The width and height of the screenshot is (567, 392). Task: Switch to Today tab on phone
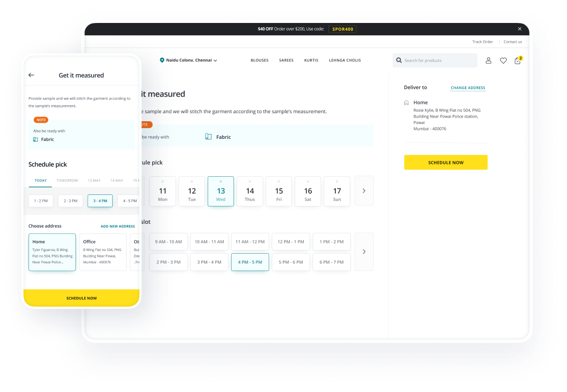click(41, 181)
